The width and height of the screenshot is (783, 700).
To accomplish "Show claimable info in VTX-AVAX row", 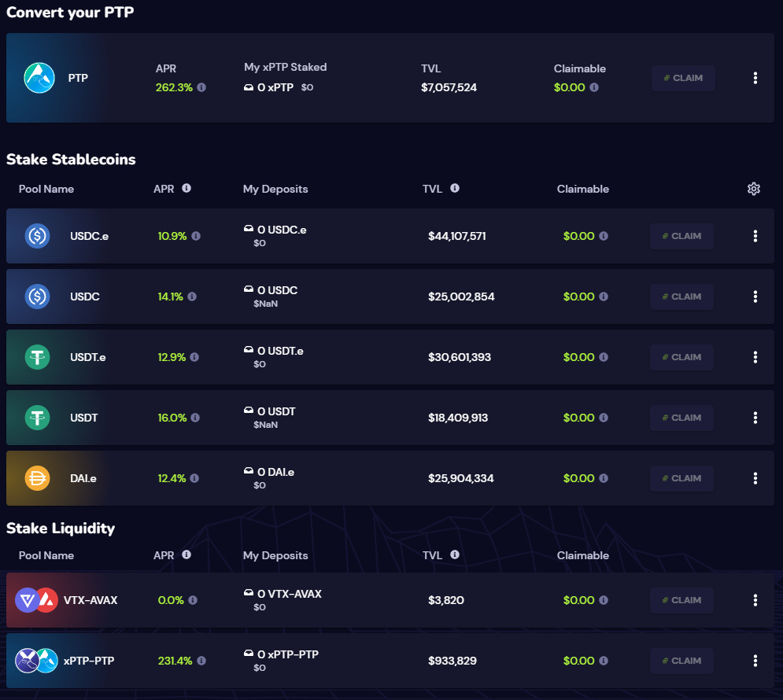I will pos(604,600).
